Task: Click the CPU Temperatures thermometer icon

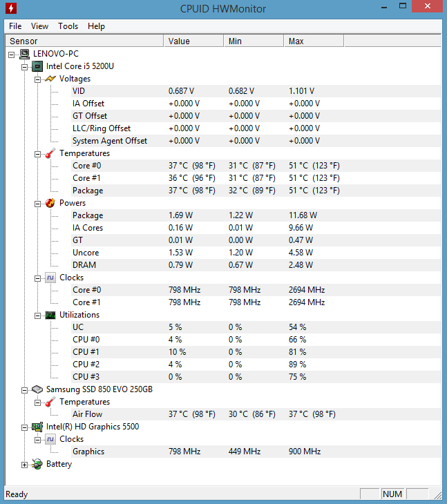Action: point(50,153)
